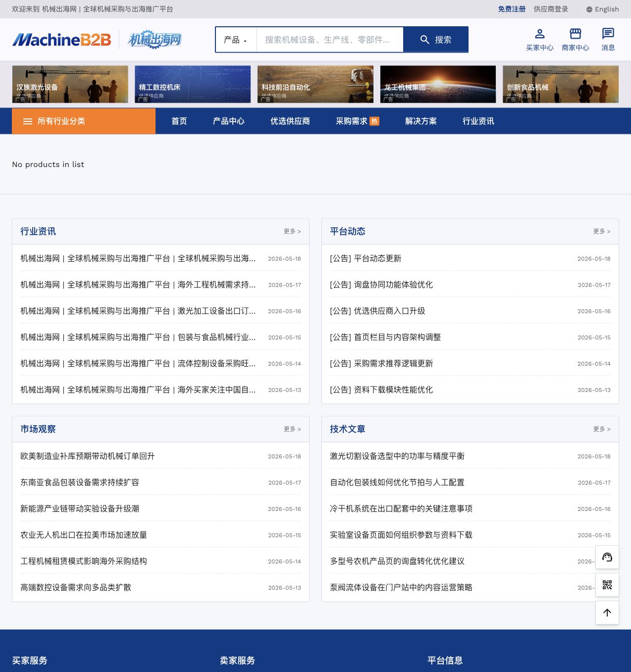Open industry news item ending 流体控制设备采购旺…
The width and height of the screenshot is (631, 672).
138,364
